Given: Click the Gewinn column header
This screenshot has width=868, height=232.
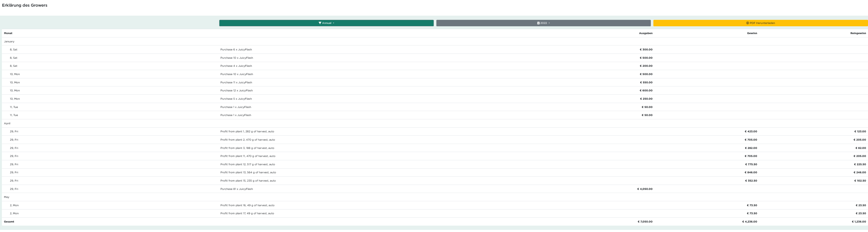Looking at the screenshot, I should [752, 33].
